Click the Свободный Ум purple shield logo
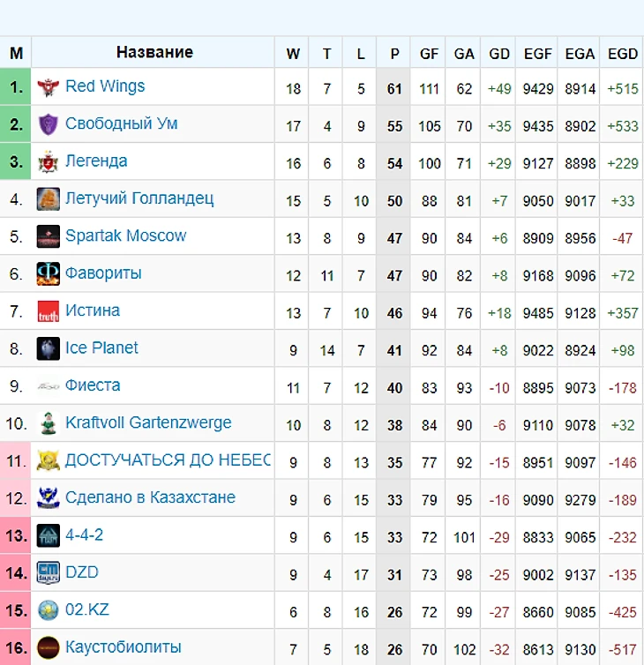The height and width of the screenshot is (665, 644). pyautogui.click(x=48, y=124)
